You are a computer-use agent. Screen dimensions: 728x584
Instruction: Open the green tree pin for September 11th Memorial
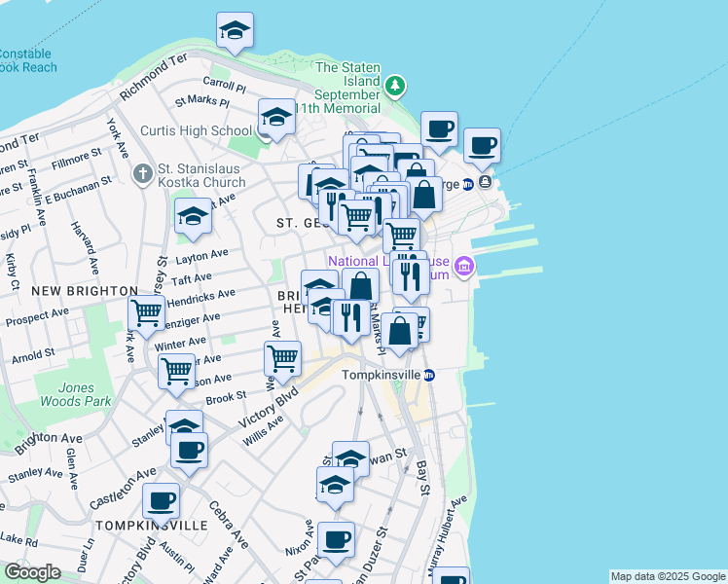[395, 86]
